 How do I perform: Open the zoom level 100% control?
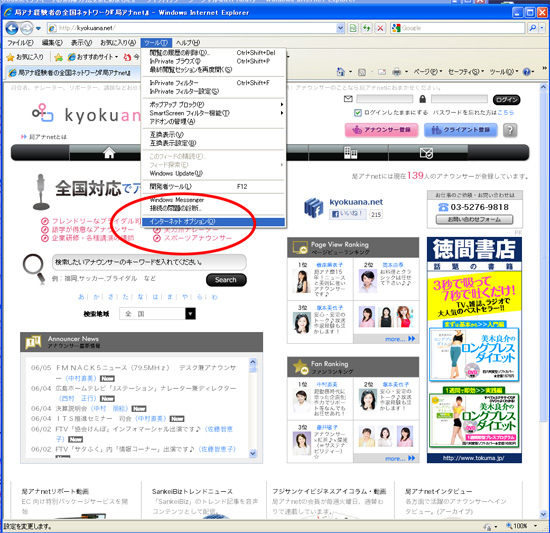point(522,526)
